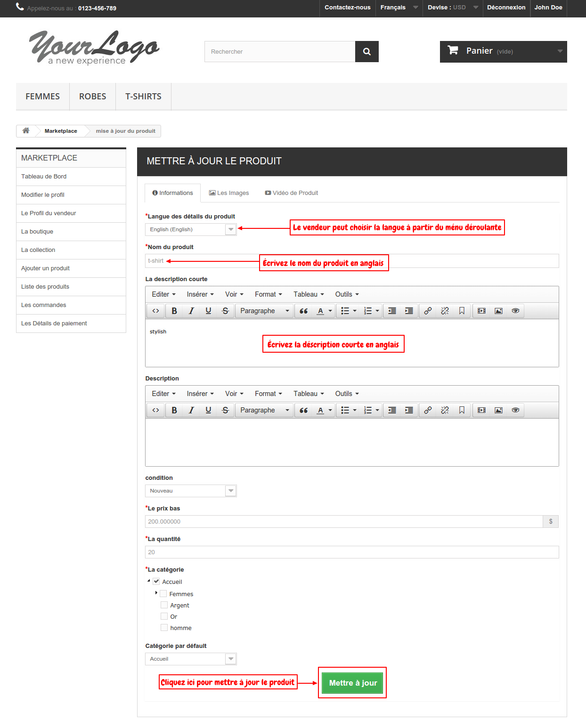Click the search magnifier button
This screenshot has height=728, width=586.
pos(366,52)
